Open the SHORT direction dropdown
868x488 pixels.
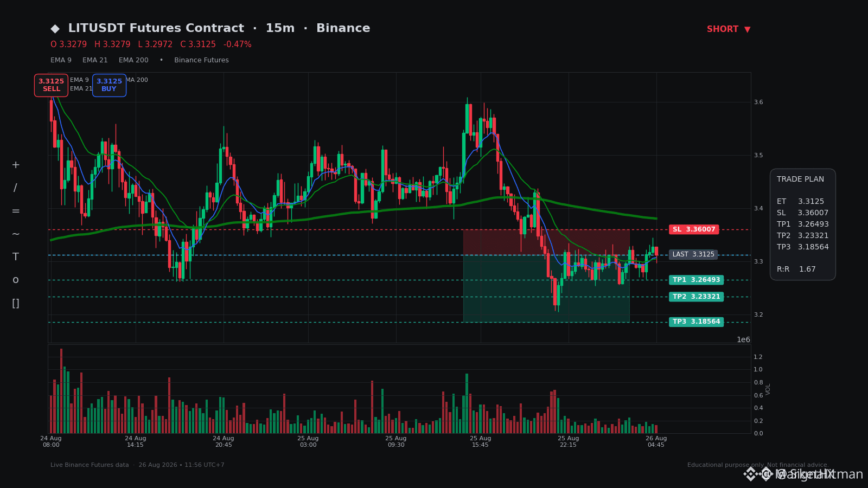729,29
